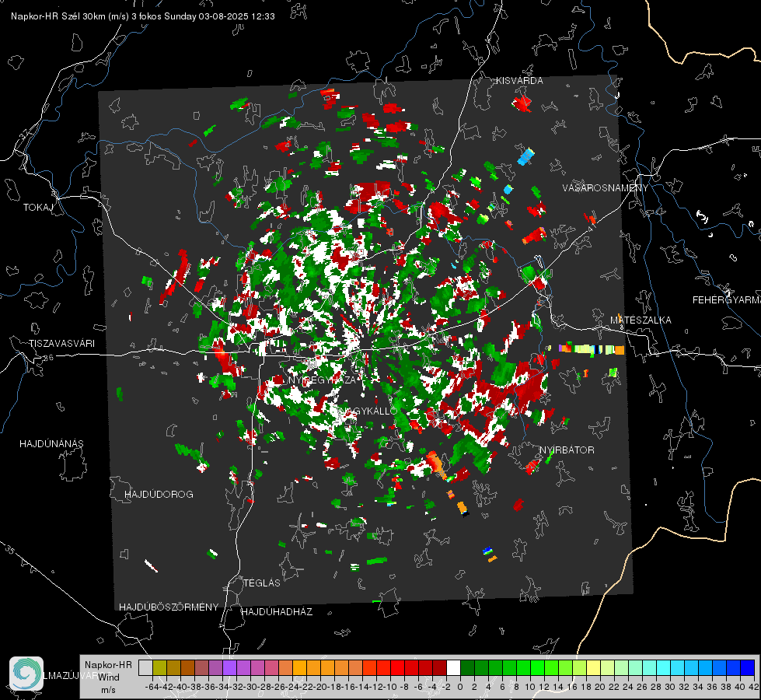The image size is (761, 700).
Task: Click the red legend swatch between -10 and -8
Action: (397, 668)
